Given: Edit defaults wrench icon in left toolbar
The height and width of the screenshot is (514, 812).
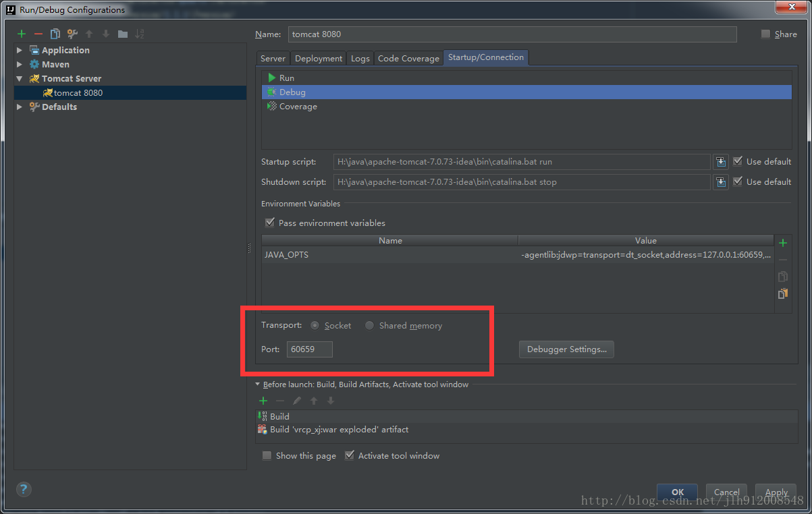Looking at the screenshot, I should point(72,34).
